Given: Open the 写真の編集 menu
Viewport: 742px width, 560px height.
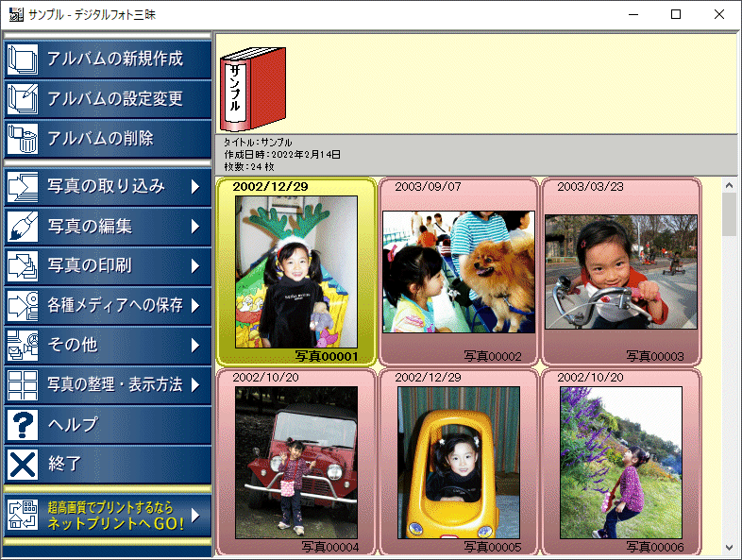Looking at the screenshot, I should [x=108, y=227].
